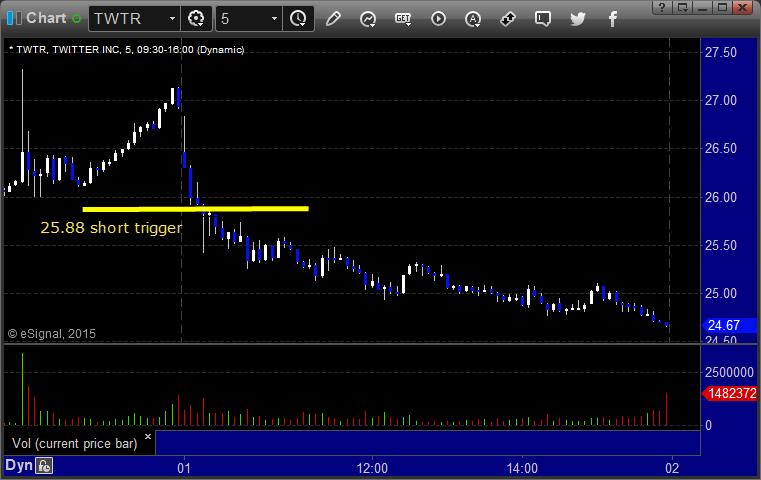This screenshot has width=761, height=480.
Task: Click the 12:00 time axis label
Action: coord(372,468)
